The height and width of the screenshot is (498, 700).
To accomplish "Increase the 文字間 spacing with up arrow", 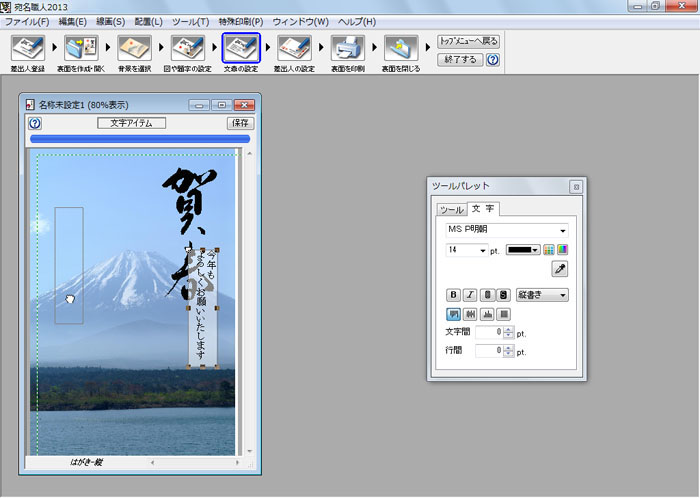I will [508, 329].
